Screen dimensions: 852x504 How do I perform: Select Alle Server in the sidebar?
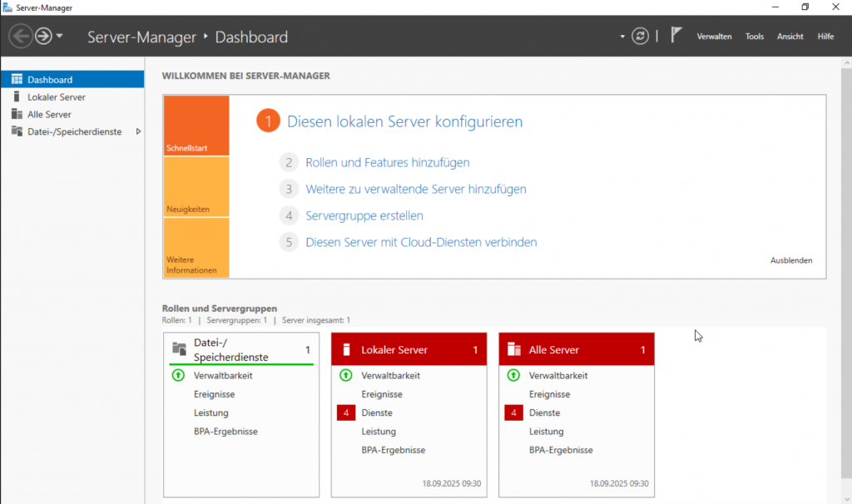49,115
